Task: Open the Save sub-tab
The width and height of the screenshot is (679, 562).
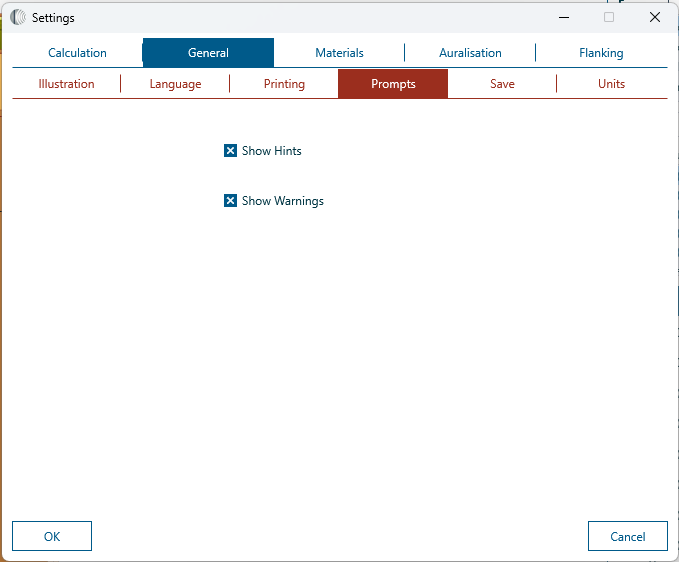Action: [502, 84]
